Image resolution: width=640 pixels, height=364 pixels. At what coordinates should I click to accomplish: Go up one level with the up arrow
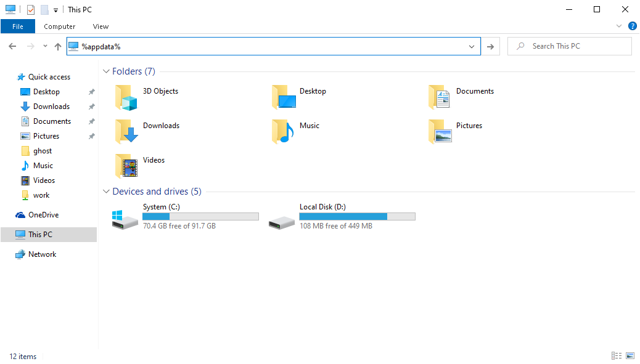(x=58, y=46)
